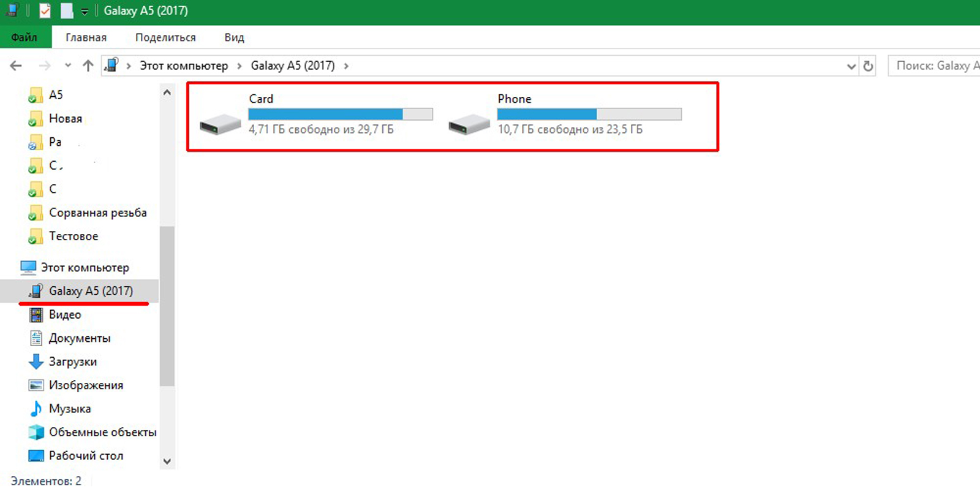Click the Изображения picture icon
Image resolution: width=980 pixels, height=492 pixels.
click(37, 385)
